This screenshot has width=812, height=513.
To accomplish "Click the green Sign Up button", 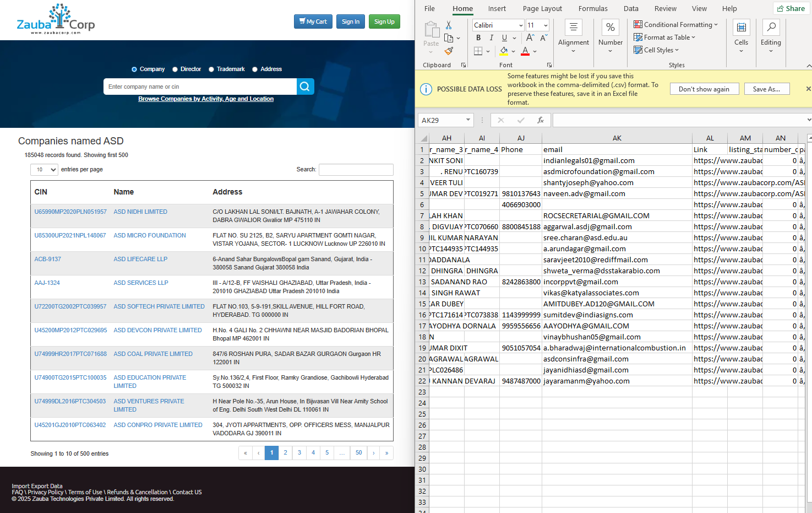I will 384,21.
